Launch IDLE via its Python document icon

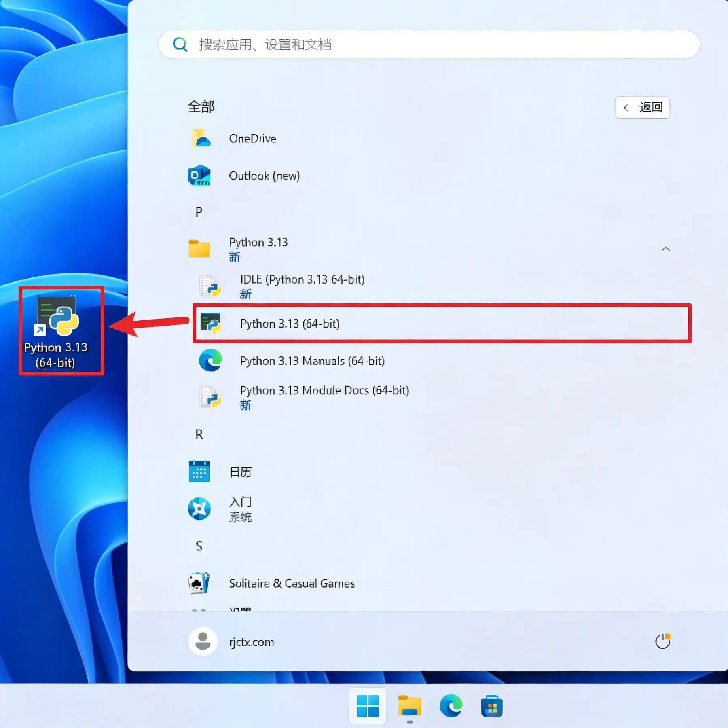(x=210, y=286)
